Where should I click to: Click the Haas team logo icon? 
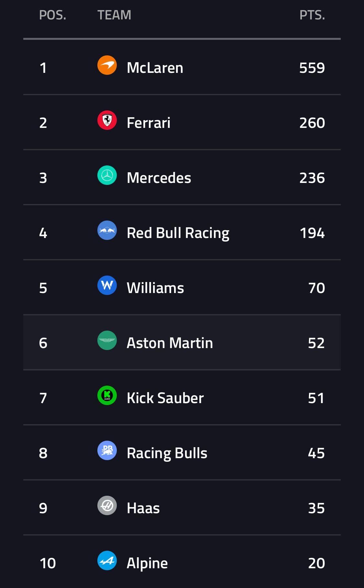[x=107, y=505]
